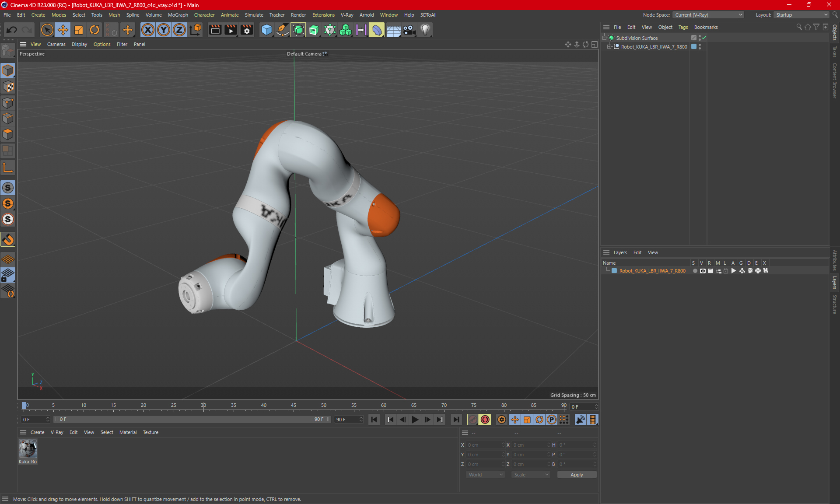Screen dimensions: 840x504
Task: Toggle Y axis lock
Action: tap(164, 30)
